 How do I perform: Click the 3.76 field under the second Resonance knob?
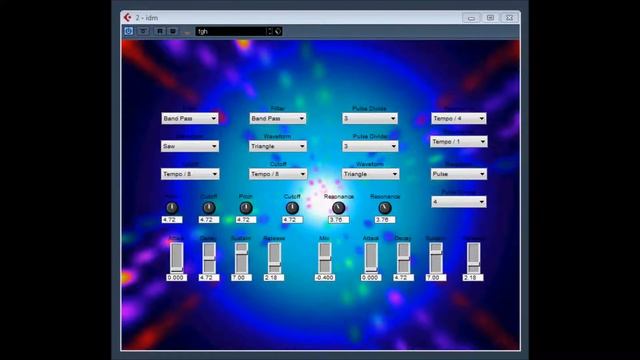tap(385, 220)
